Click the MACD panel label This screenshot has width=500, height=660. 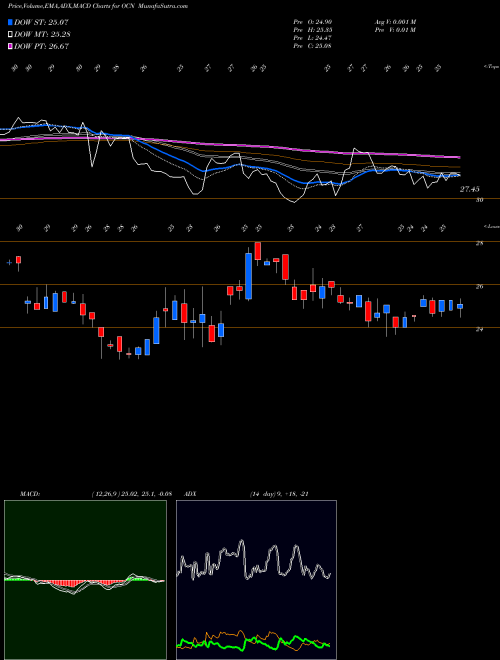29,494
